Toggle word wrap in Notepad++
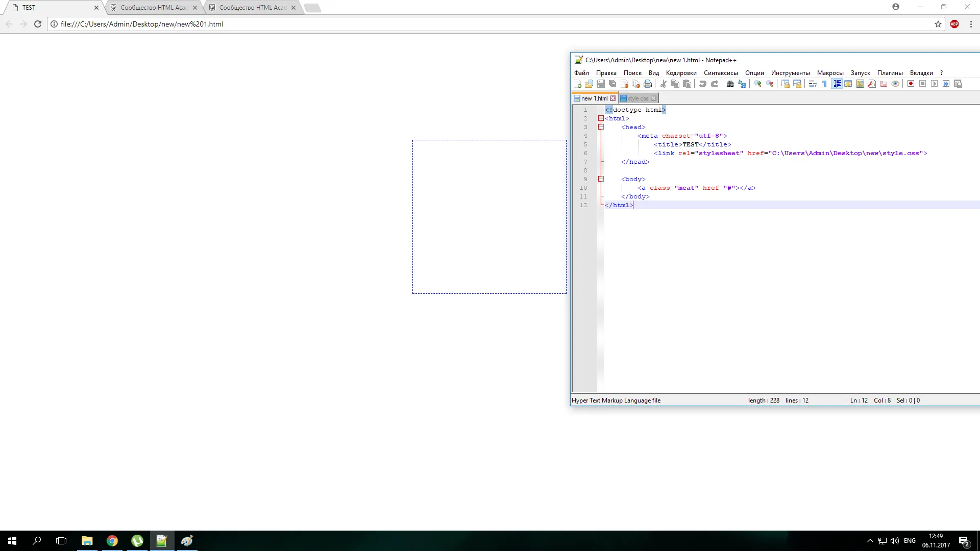This screenshot has height=551, width=980. click(x=813, y=84)
